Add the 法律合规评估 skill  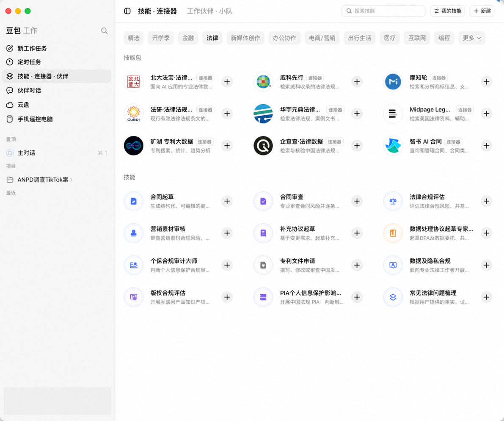(486, 201)
